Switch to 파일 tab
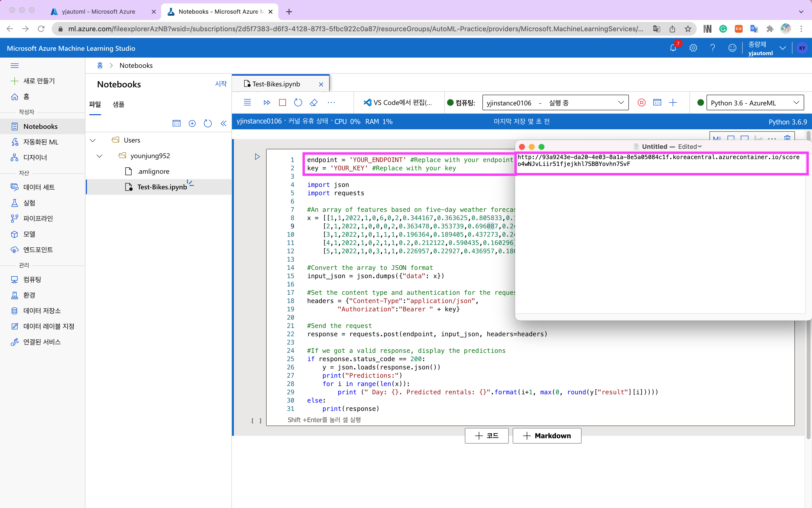812x508 pixels. click(x=95, y=104)
